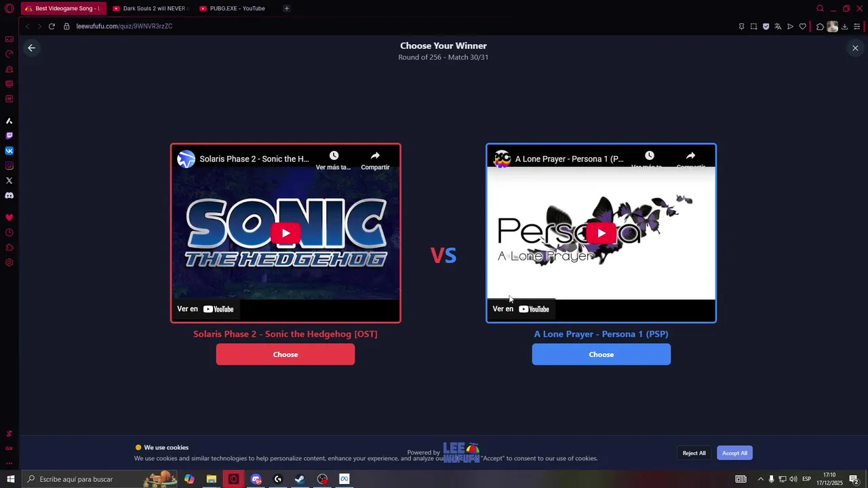Go back with the quiz back arrow
This screenshot has width=868, height=488.
(31, 48)
